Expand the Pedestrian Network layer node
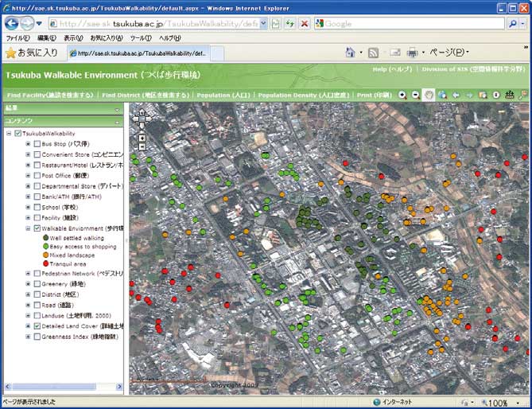The image size is (532, 409). click(x=28, y=273)
